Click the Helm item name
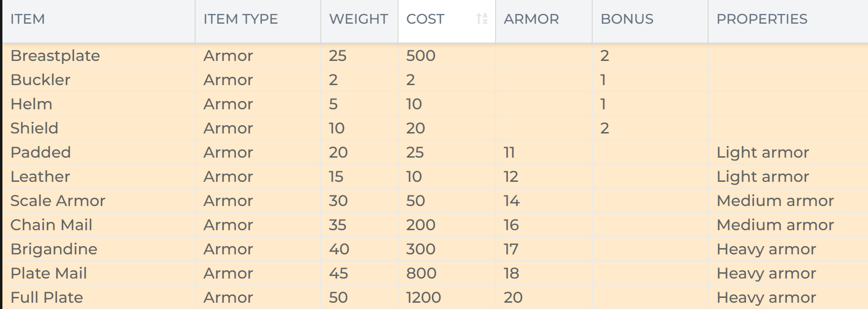 tap(31, 104)
